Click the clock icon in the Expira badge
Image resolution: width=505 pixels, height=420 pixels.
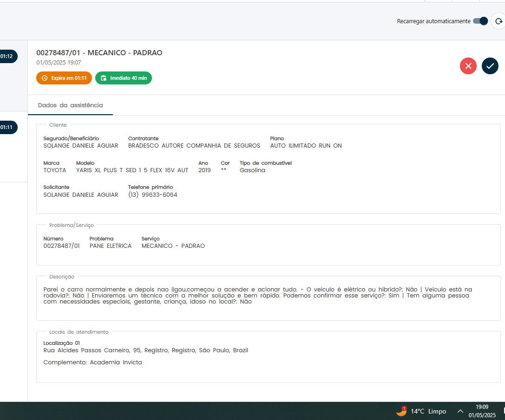[x=45, y=78]
